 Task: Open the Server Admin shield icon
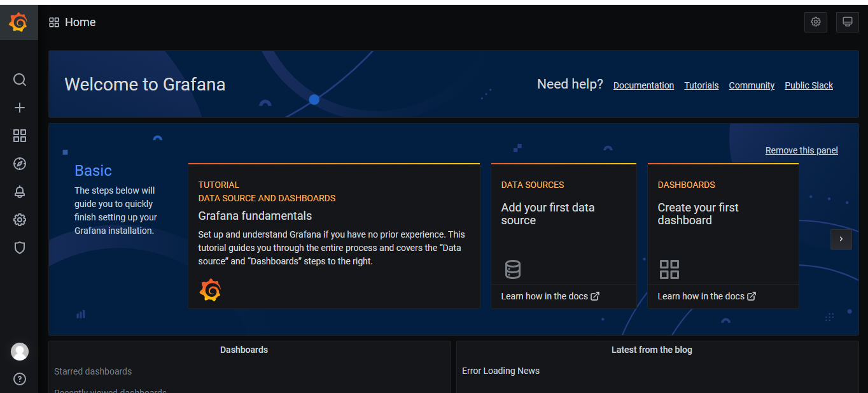coord(20,248)
